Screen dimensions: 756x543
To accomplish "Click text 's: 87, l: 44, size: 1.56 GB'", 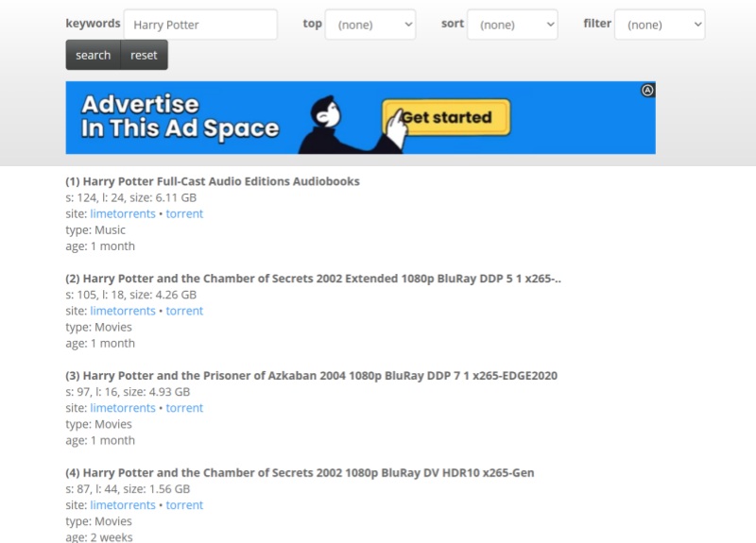I will point(128,488).
